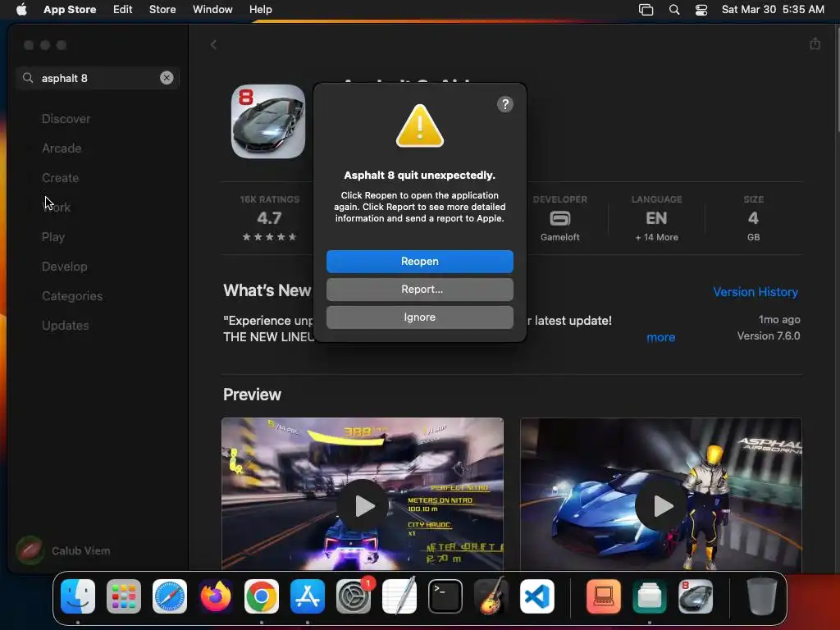The height and width of the screenshot is (630, 840).
Task: Open the Window menu
Action: pyautogui.click(x=212, y=10)
